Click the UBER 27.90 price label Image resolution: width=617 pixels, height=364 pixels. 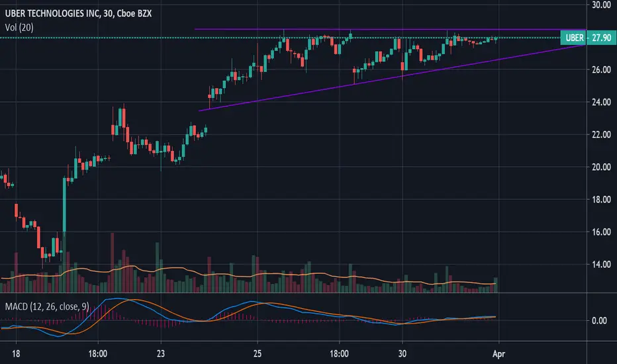coord(589,38)
